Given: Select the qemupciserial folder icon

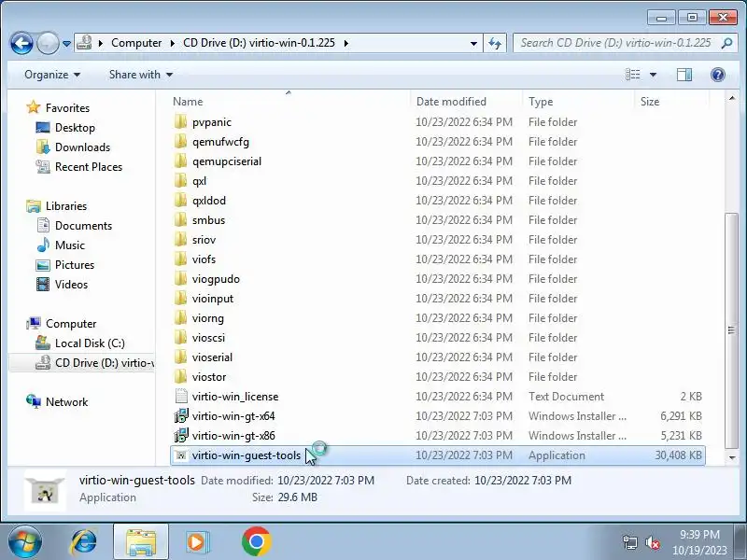Looking at the screenshot, I should coord(180,161).
